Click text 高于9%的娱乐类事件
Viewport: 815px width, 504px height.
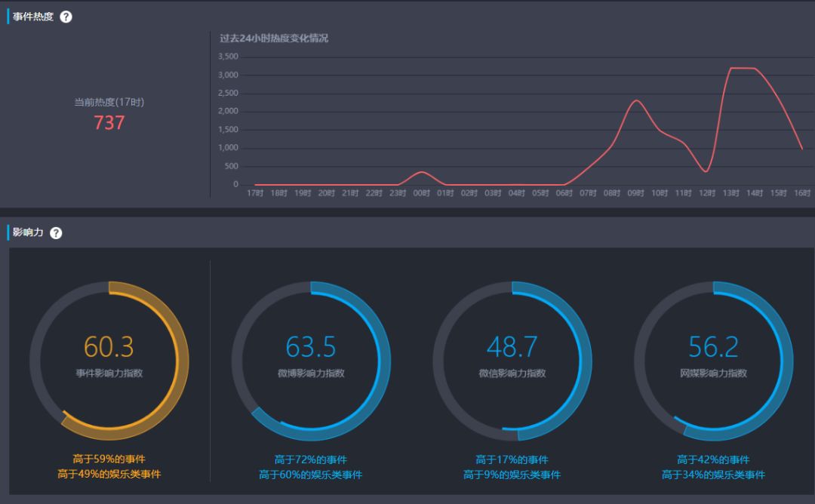tap(512, 475)
